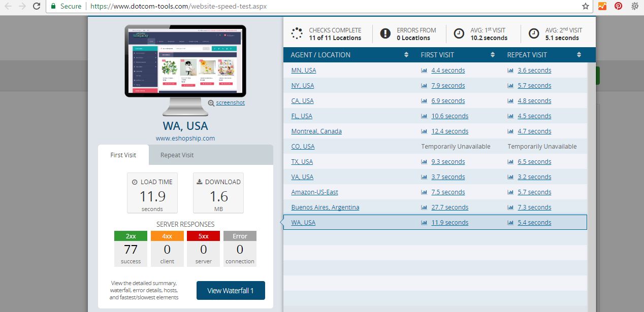
Task: Click the magnifier icon next to screenshot
Action: (x=211, y=102)
